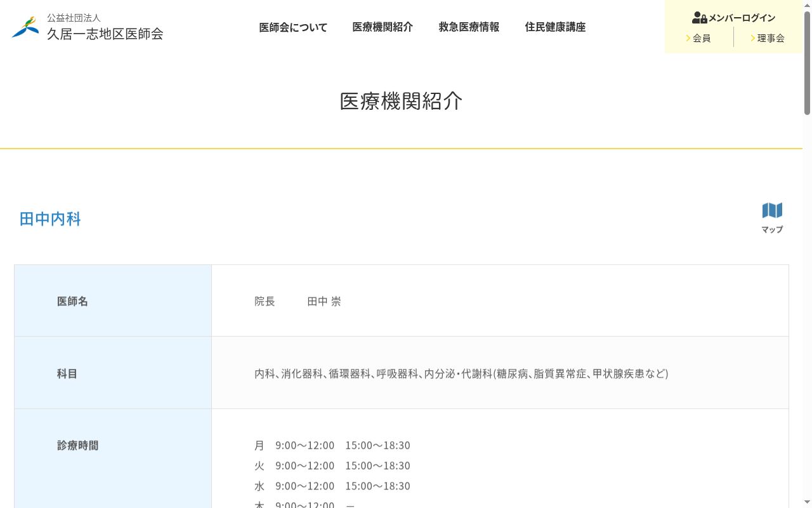This screenshot has height=508, width=812.
Task: Open the 医療機関紹介 menu item
Action: pyautogui.click(x=383, y=27)
